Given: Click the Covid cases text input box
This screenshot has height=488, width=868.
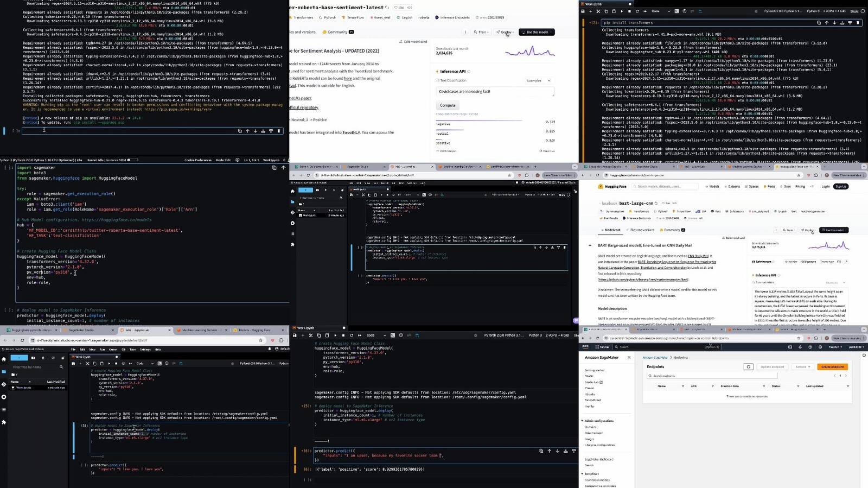Looking at the screenshot, I should click(495, 92).
